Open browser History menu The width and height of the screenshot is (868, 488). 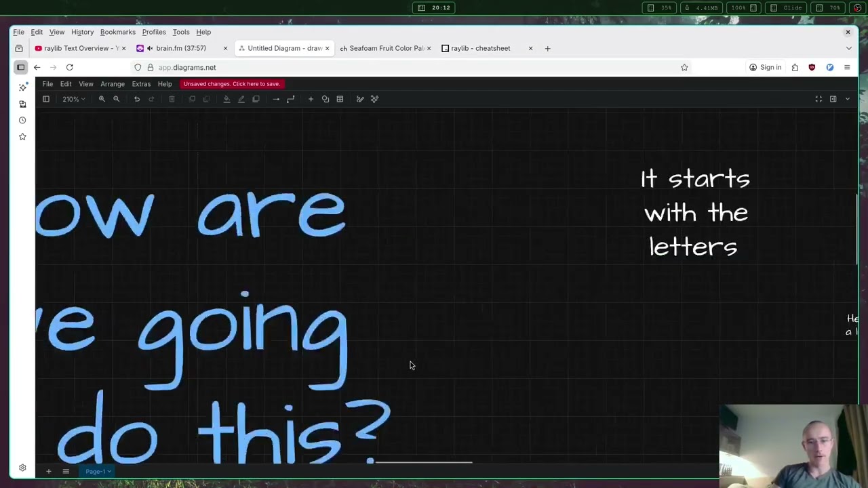tap(83, 32)
